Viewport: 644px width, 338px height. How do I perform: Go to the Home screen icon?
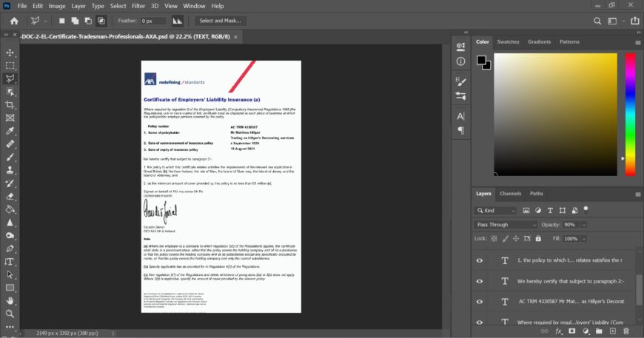pyautogui.click(x=14, y=21)
